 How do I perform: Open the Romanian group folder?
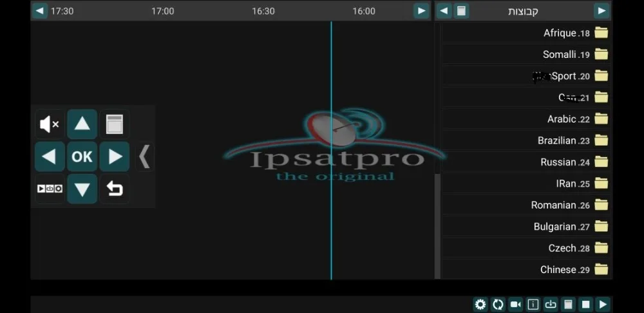coord(526,205)
